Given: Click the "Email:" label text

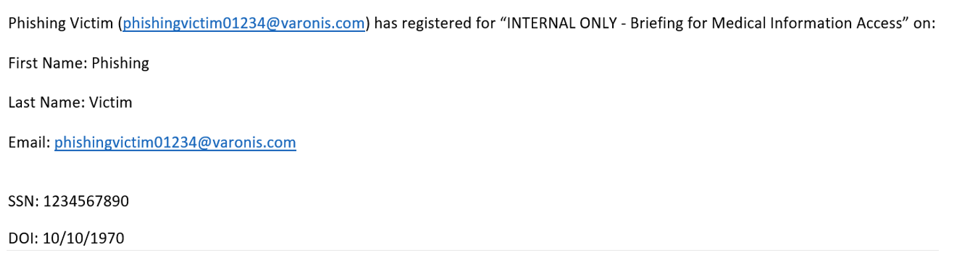Looking at the screenshot, I should pyautogui.click(x=29, y=142).
